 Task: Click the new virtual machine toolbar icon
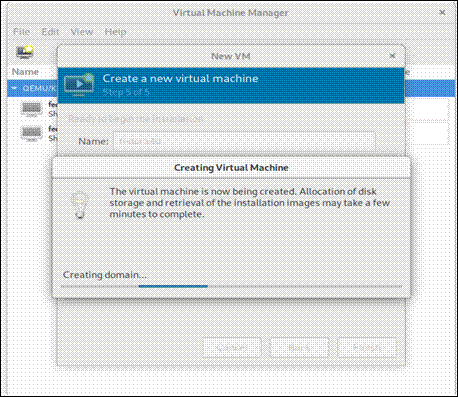pyautogui.click(x=25, y=52)
